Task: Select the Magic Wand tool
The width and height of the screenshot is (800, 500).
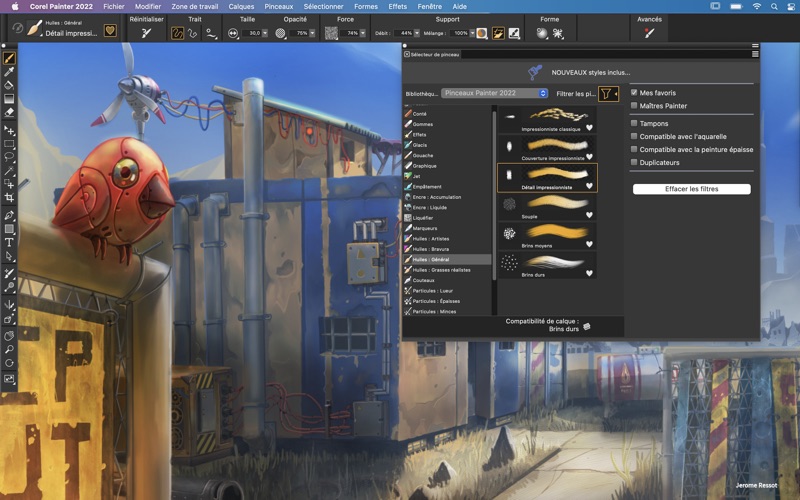Action: [9, 170]
